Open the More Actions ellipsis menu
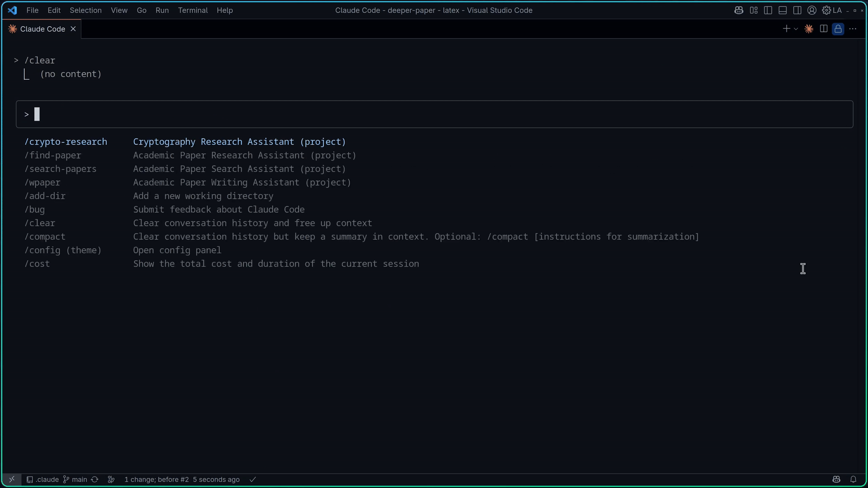This screenshot has height=488, width=868. 853,29
